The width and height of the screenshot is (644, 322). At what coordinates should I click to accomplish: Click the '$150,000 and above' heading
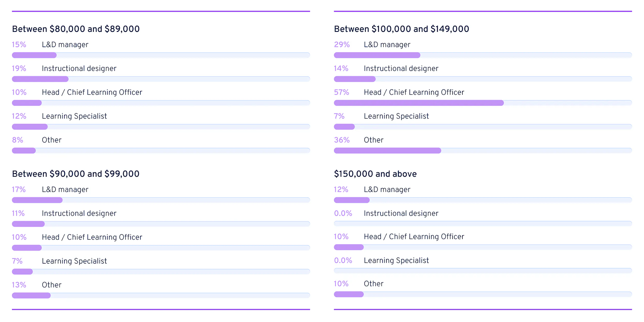point(375,174)
